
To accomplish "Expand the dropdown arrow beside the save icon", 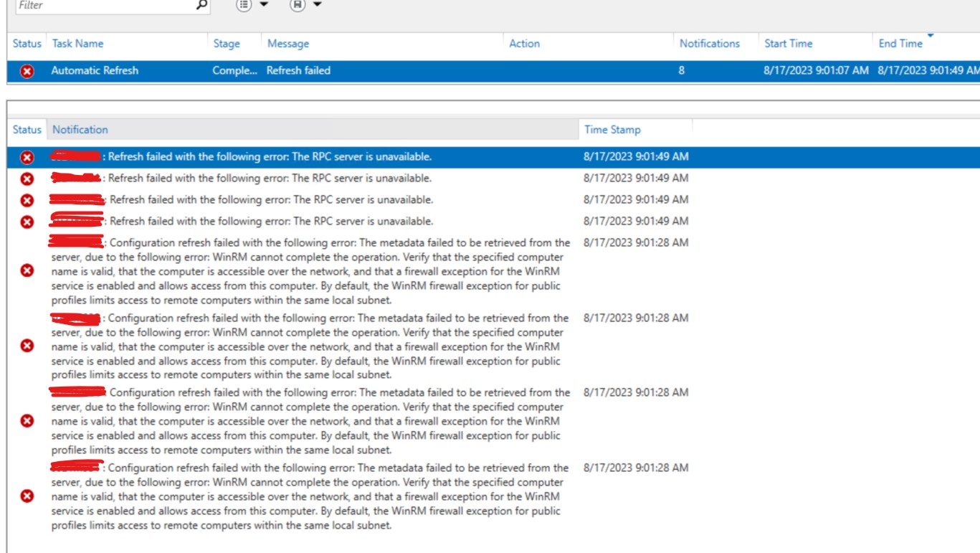I will click(317, 5).
